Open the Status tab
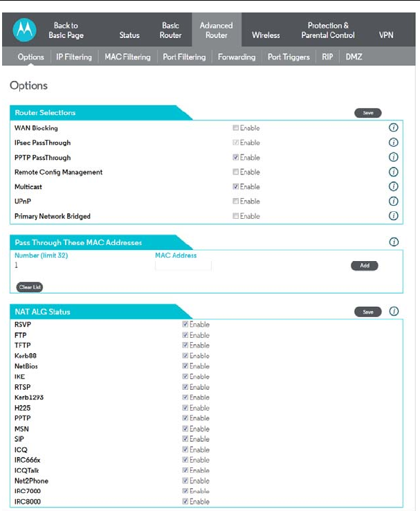420x511 pixels. [129, 35]
